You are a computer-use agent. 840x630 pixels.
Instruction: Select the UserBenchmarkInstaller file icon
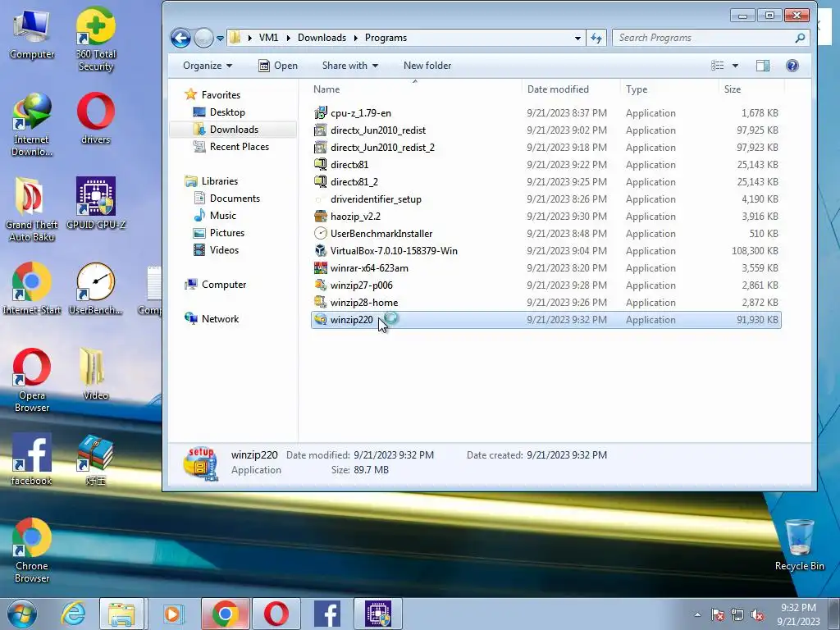tap(321, 234)
